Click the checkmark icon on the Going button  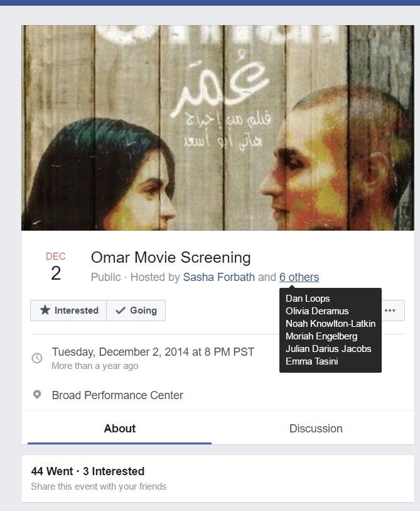tap(119, 310)
